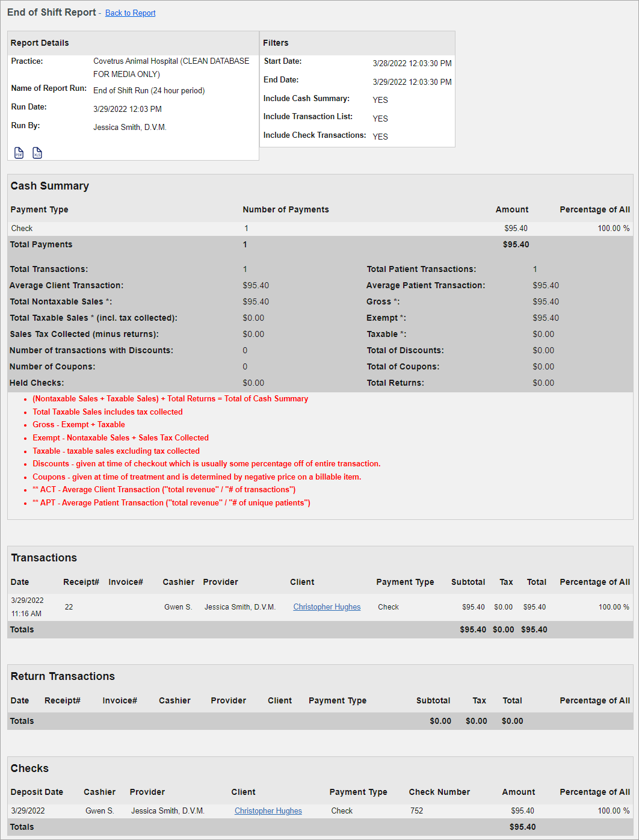
Task: Click cashier Gwen S. in the Transactions table
Action: click(178, 607)
